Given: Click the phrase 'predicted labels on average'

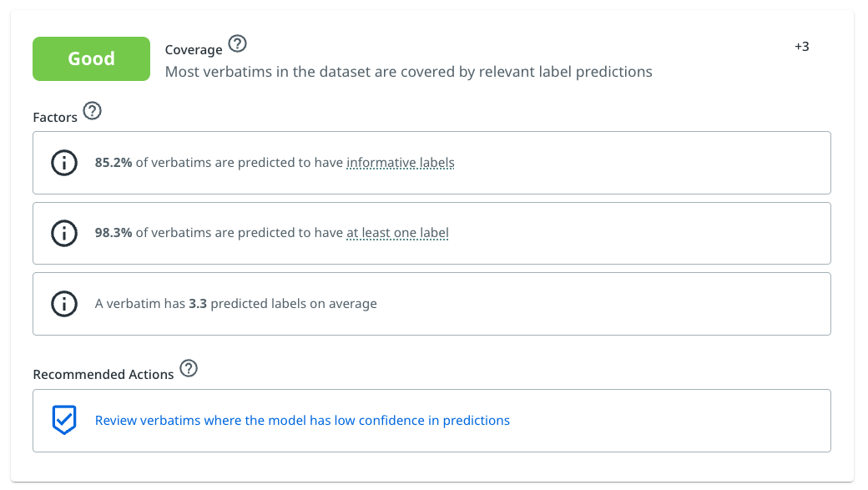Looking at the screenshot, I should tap(294, 304).
